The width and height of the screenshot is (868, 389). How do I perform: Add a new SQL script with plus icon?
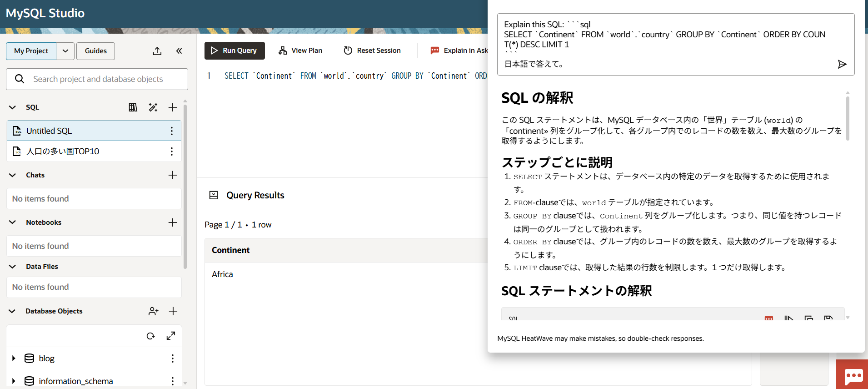coord(173,107)
